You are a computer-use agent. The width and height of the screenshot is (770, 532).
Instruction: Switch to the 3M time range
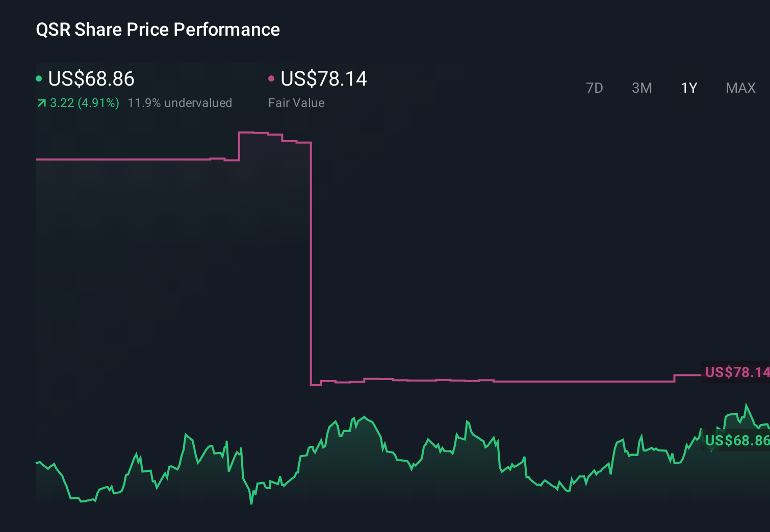(x=641, y=88)
